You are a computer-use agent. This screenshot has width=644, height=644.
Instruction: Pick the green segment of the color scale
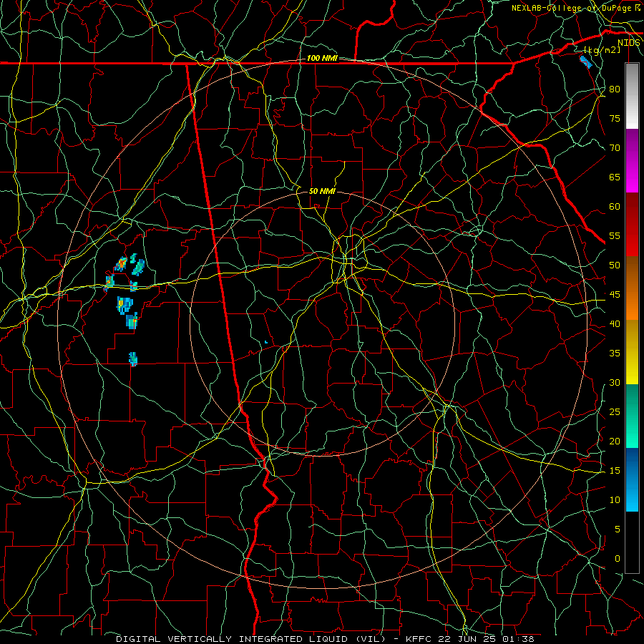tap(632, 416)
